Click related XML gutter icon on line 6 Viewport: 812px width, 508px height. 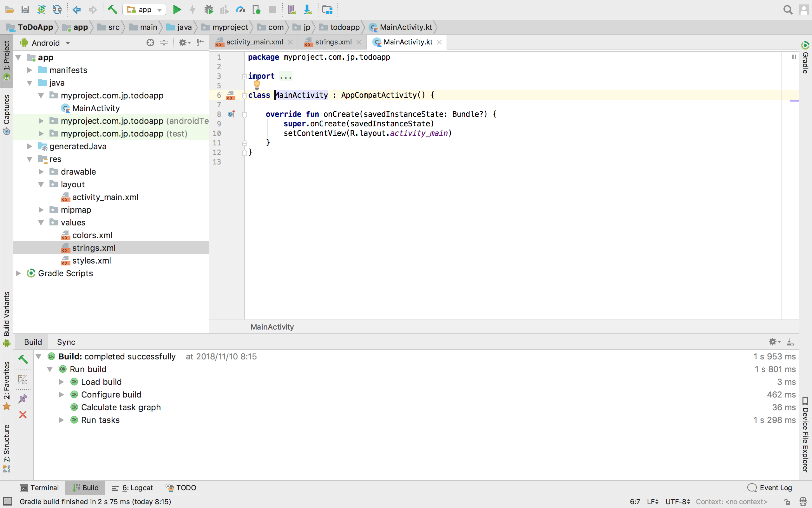click(x=230, y=96)
